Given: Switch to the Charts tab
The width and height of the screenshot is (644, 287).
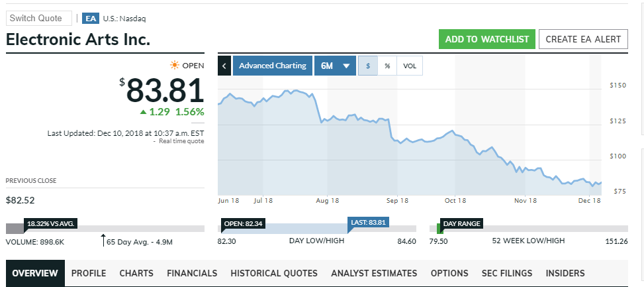Looking at the screenshot, I should [x=136, y=273].
